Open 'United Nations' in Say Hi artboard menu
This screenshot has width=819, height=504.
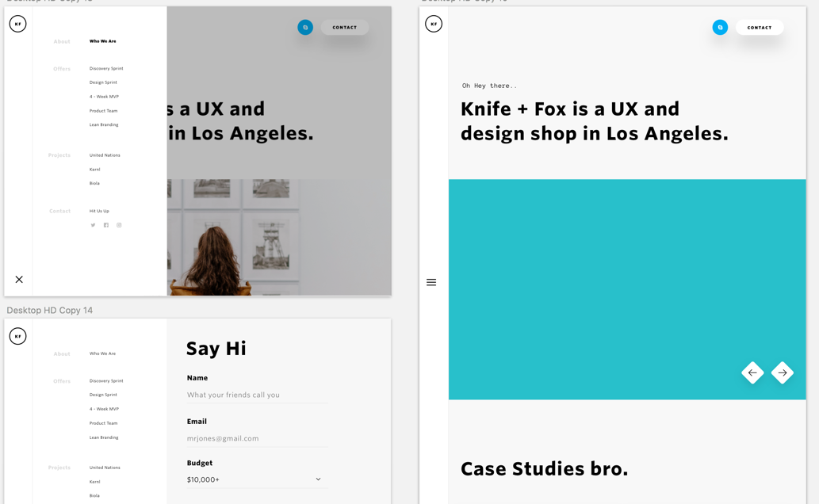105,468
